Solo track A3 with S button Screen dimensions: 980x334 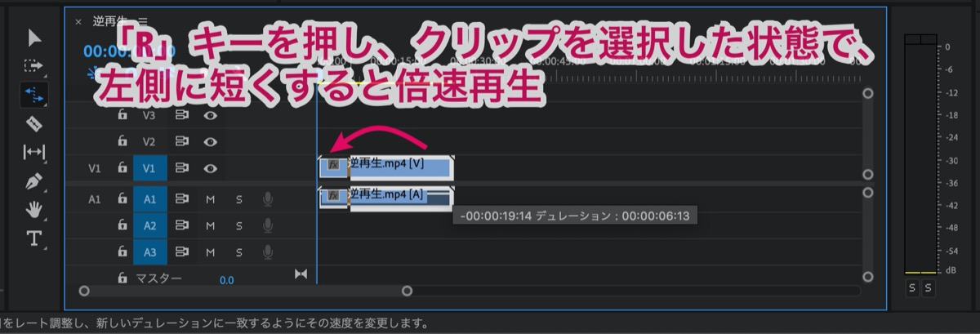point(239,252)
